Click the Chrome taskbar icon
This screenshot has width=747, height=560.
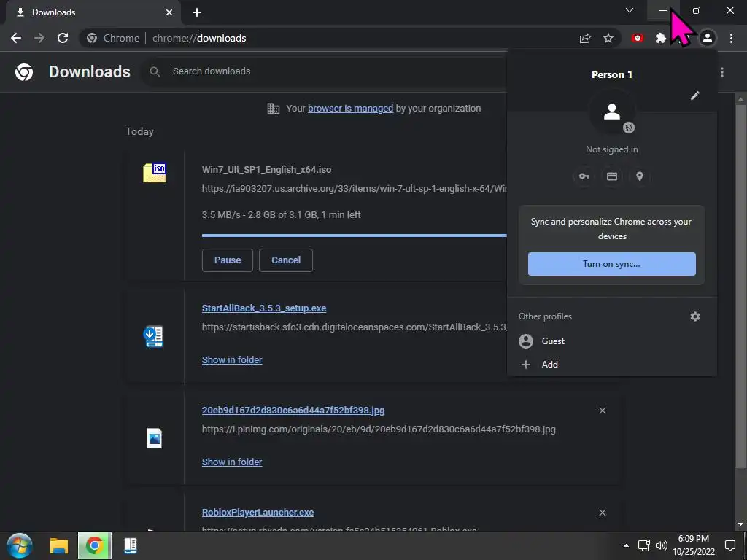[94, 545]
